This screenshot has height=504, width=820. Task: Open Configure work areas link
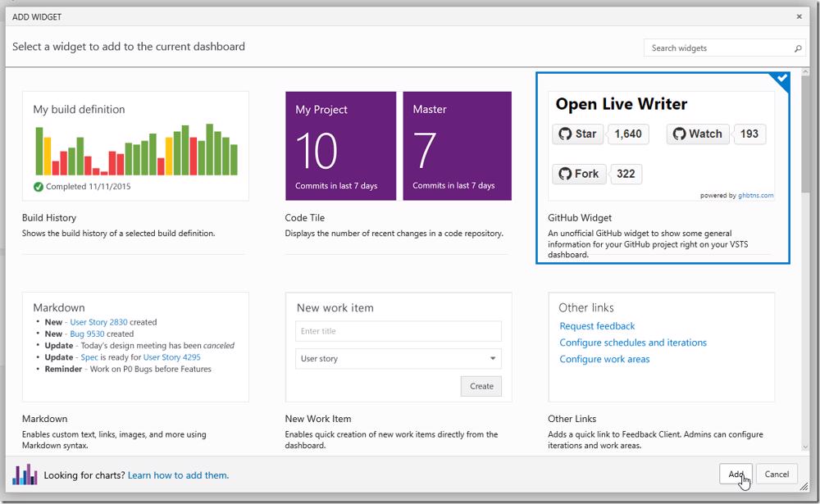pos(604,359)
